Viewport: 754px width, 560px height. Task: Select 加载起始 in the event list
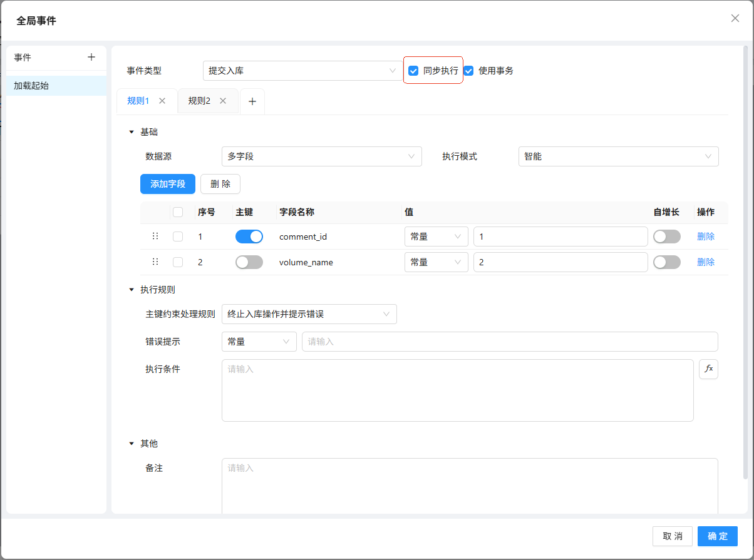[x=56, y=86]
